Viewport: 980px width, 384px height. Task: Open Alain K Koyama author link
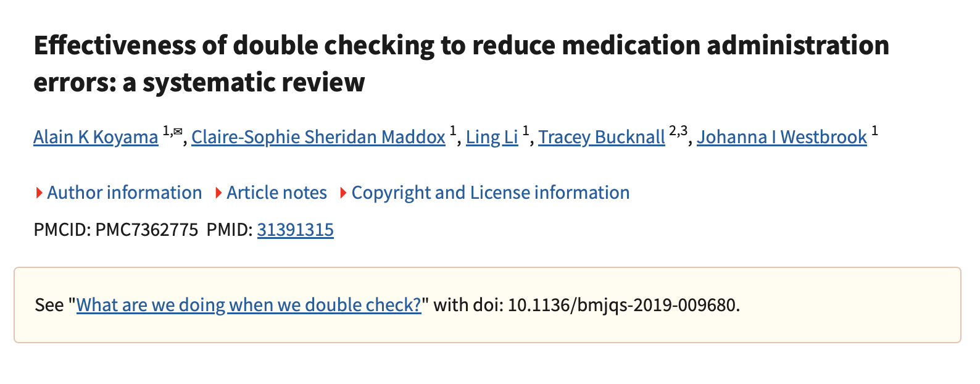click(96, 137)
